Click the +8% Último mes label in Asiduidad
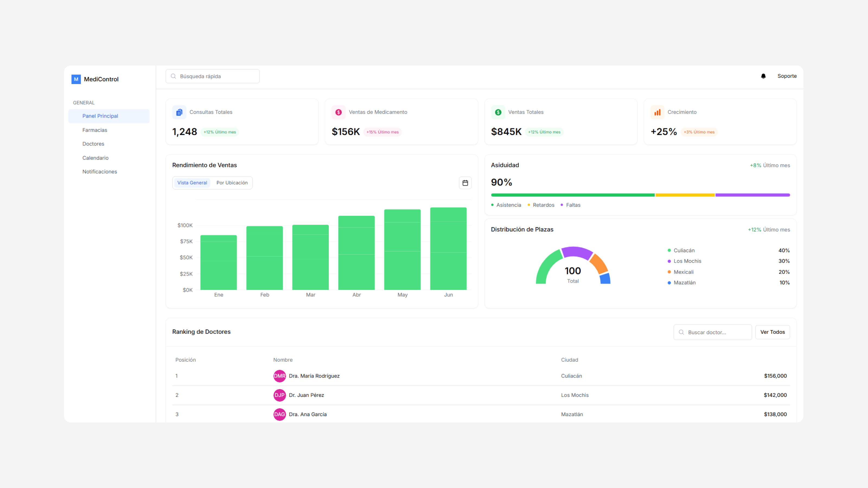Image resolution: width=868 pixels, height=488 pixels. [770, 165]
